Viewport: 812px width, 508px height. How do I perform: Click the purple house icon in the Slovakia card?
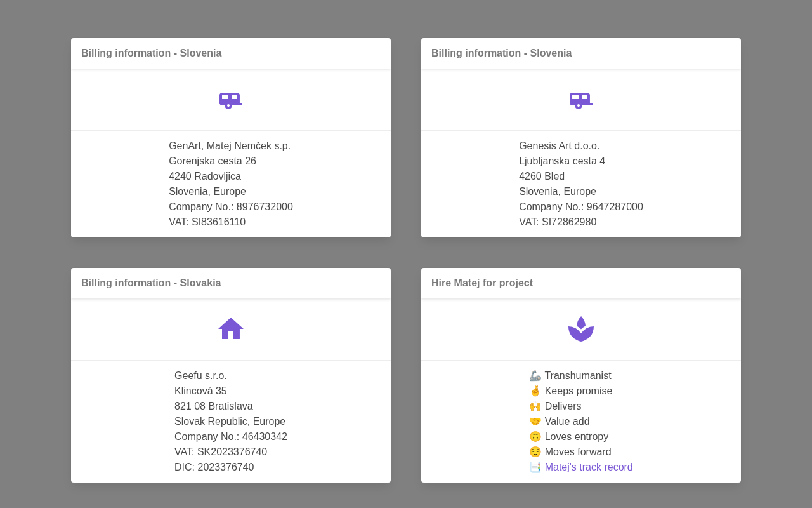pos(231,328)
